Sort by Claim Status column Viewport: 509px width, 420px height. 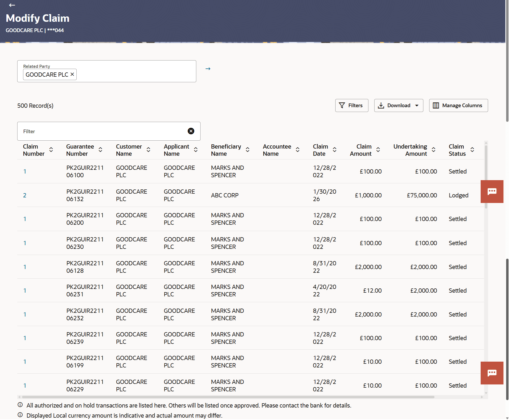point(472,150)
